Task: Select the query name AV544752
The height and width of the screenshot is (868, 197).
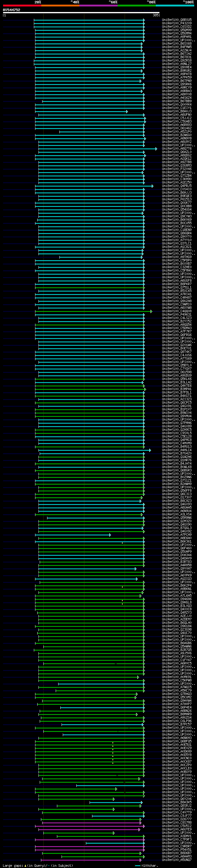Action: [x=11, y=10]
